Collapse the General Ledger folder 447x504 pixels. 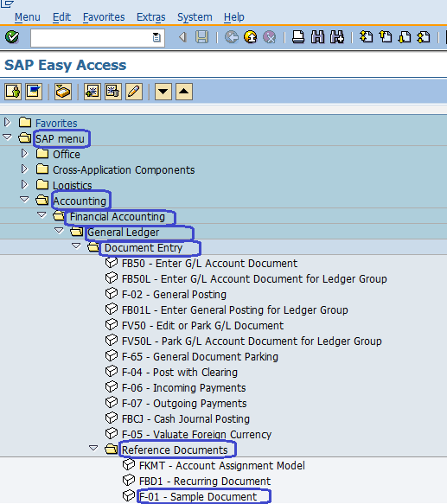[x=59, y=231]
